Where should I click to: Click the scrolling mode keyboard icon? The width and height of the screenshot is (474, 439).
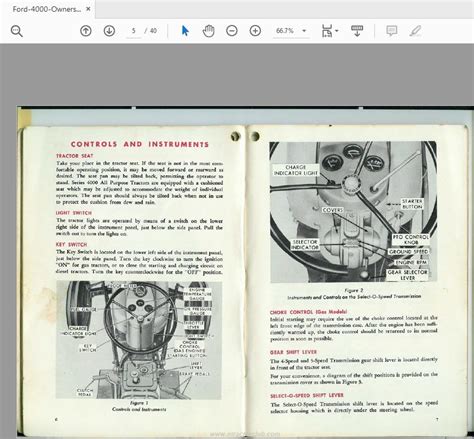click(357, 31)
